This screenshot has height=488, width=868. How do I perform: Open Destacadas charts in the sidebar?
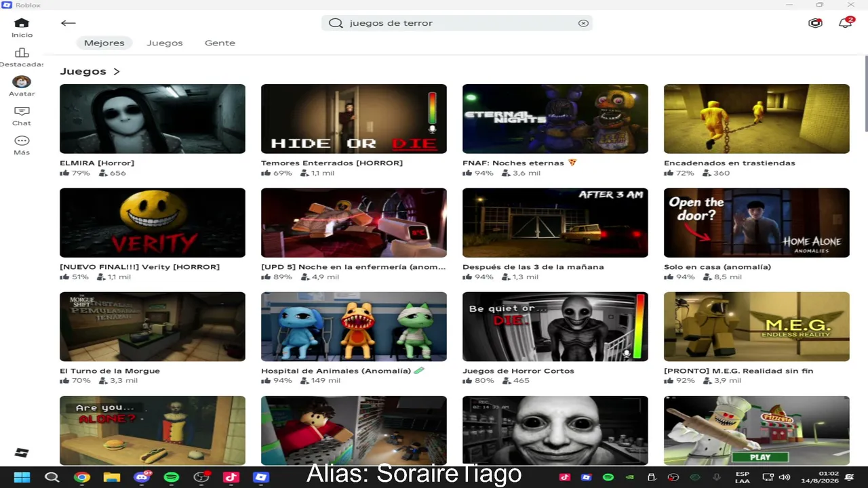pos(22,58)
